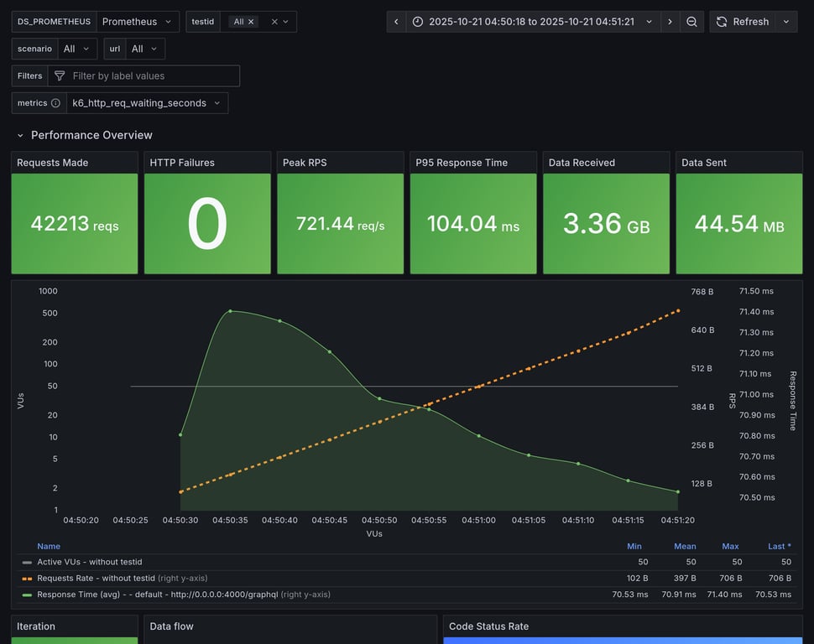Viewport: 814px width, 644px height.
Task: Clear the testid selection with X
Action: (x=274, y=22)
